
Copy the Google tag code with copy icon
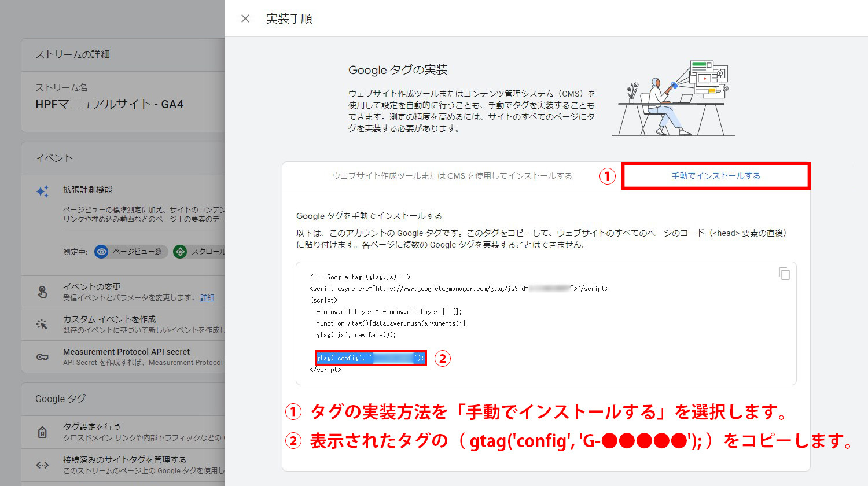click(784, 274)
